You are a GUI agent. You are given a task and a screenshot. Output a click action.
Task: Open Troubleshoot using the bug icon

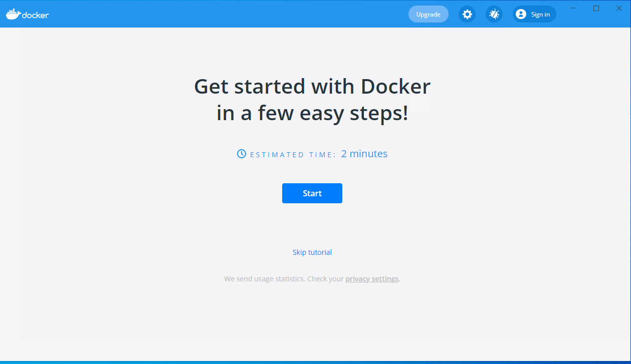(494, 14)
